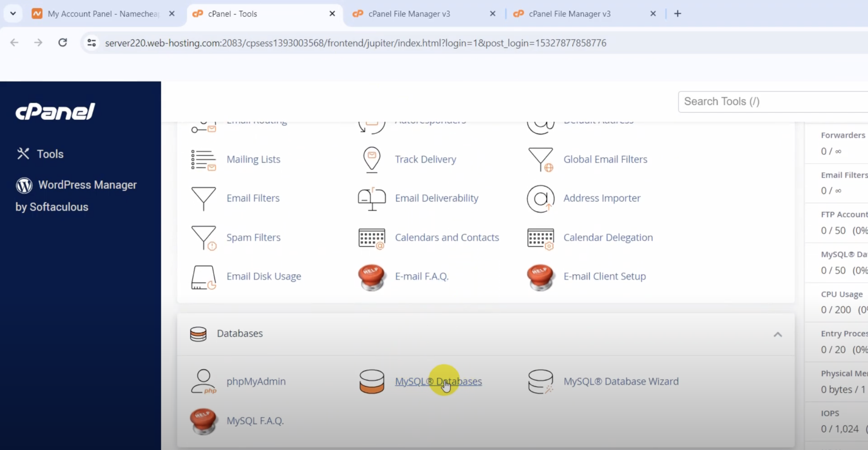This screenshot has width=868, height=450.
Task: Close the cPanel - Tools tab
Action: pos(332,14)
